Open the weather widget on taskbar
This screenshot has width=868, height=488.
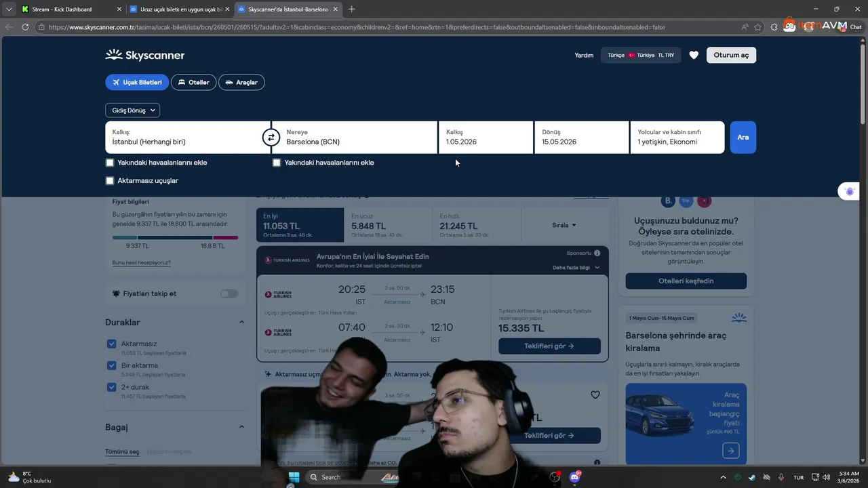pos(29,477)
